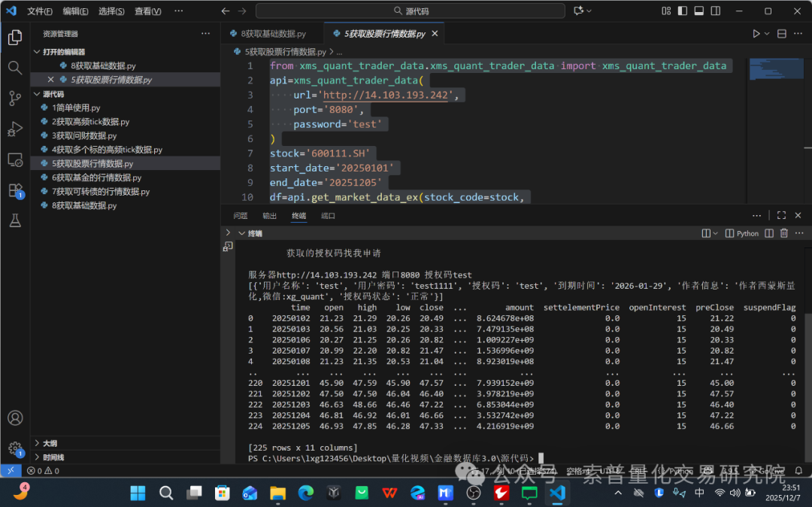Open the 文件(F) menu
Image resolution: width=812 pixels, height=507 pixels.
pos(39,11)
